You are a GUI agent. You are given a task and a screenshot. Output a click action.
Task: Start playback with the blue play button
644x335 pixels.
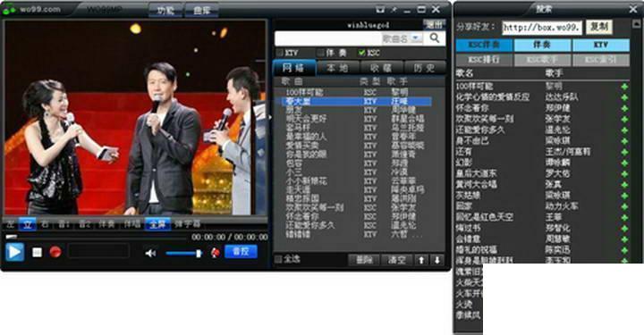15,251
